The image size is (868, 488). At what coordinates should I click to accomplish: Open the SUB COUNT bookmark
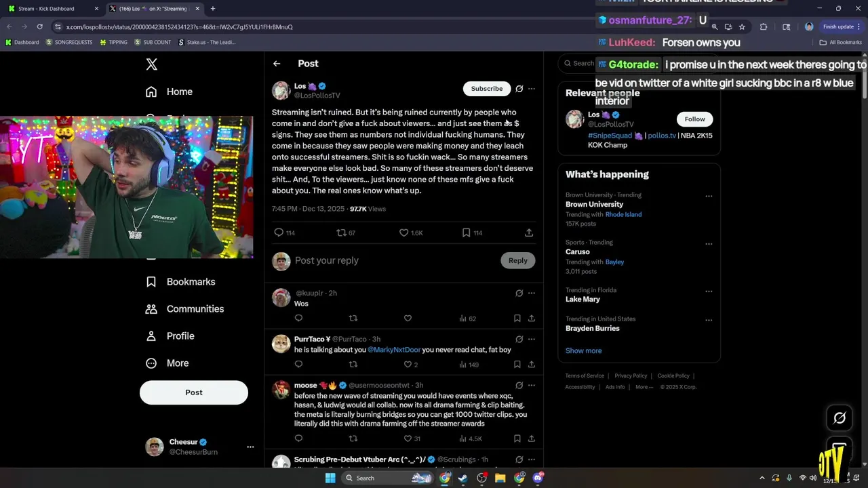[x=153, y=42]
